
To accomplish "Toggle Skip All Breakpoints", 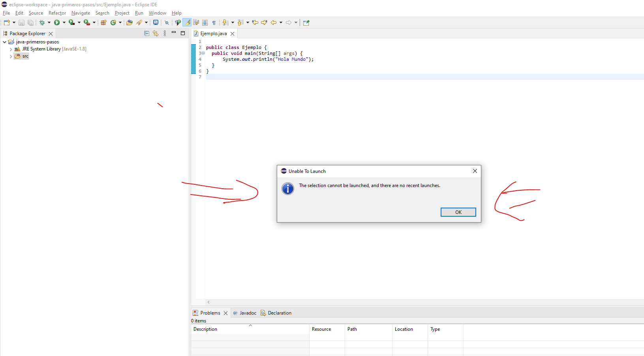I will click(167, 22).
